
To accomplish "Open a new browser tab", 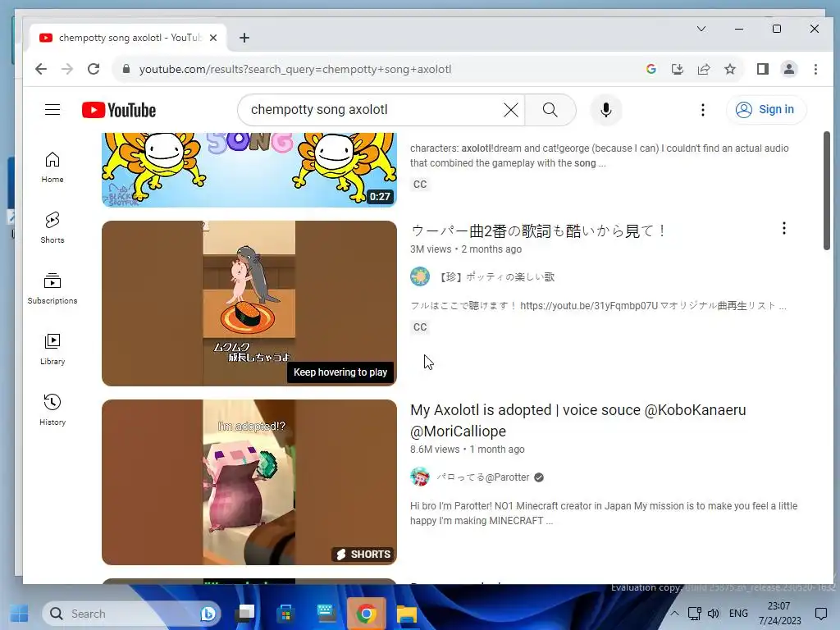I will point(244,38).
